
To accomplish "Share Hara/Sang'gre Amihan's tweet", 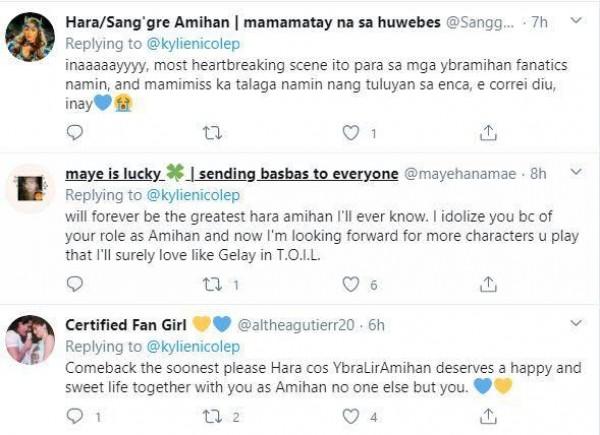I will pyautogui.click(x=488, y=131).
